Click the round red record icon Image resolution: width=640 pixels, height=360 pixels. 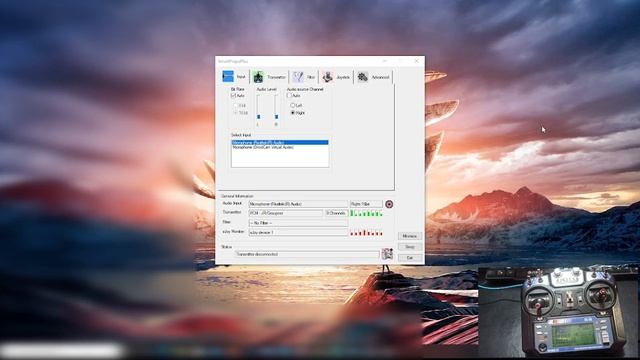(x=389, y=204)
